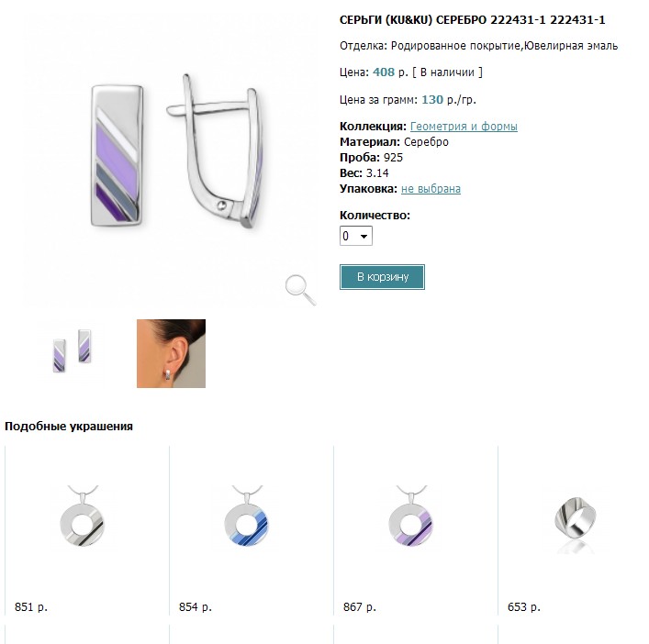Click the quantity dropdown arrow
Screen dimensions: 649x644
click(x=364, y=236)
